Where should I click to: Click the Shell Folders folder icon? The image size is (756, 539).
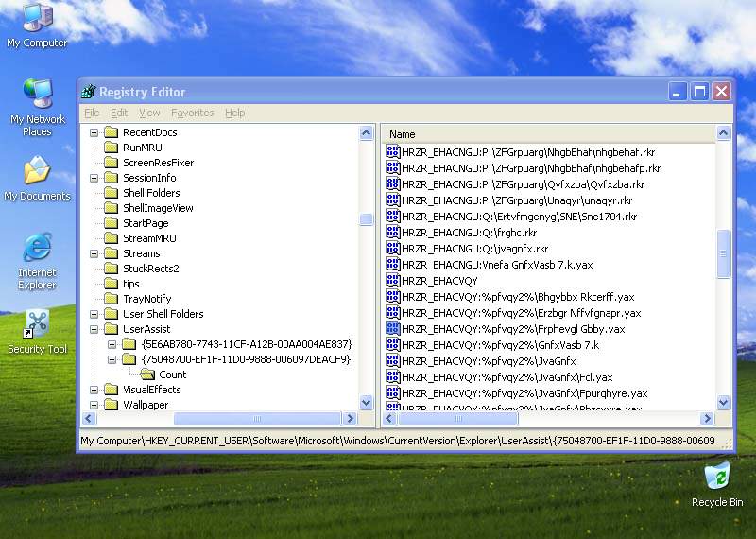112,193
